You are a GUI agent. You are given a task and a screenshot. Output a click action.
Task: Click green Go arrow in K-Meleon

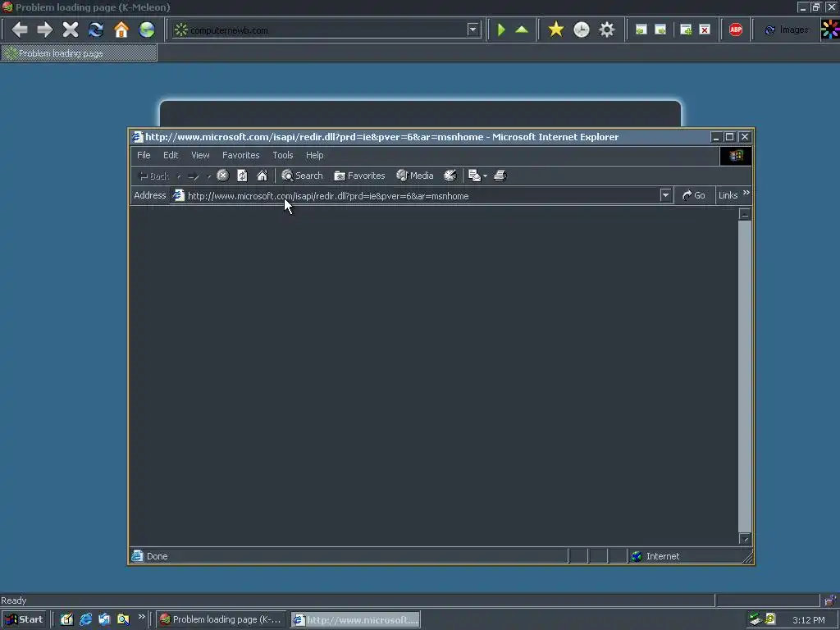pyautogui.click(x=501, y=30)
